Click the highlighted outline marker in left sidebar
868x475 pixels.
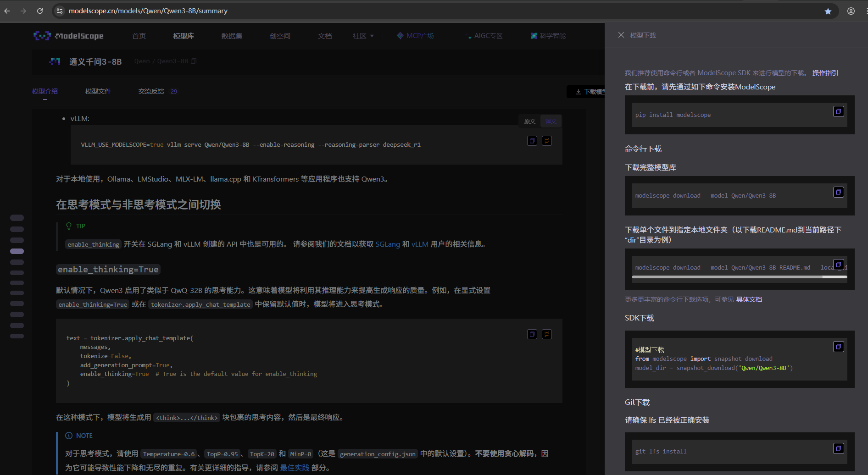(17, 251)
